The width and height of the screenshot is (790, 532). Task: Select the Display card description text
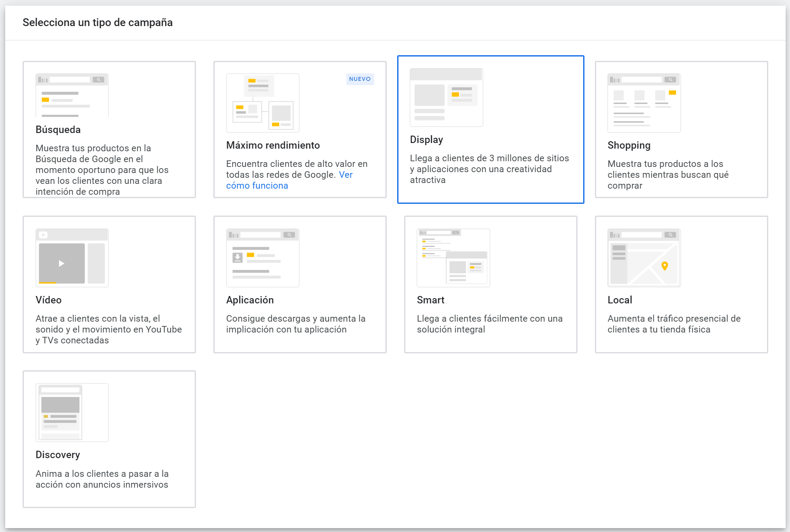489,169
